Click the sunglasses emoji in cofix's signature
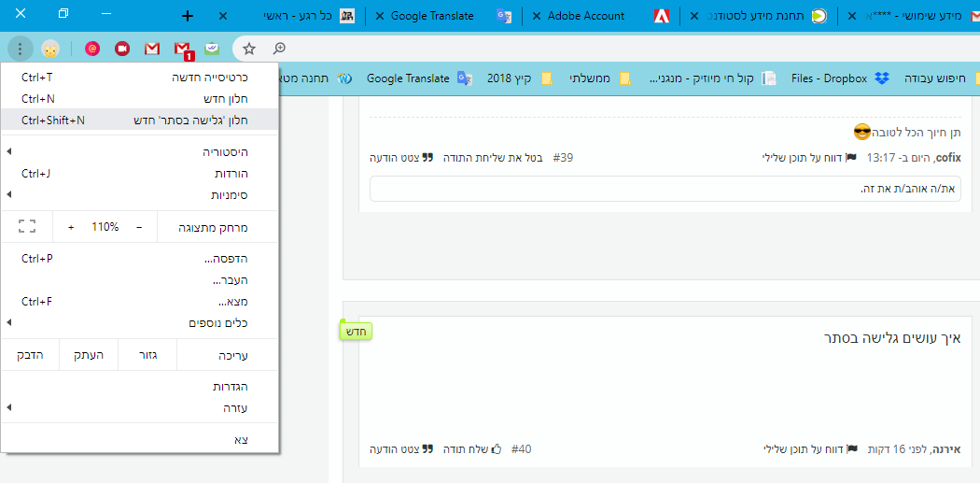Viewport: 980px width, 483px height. (861, 132)
